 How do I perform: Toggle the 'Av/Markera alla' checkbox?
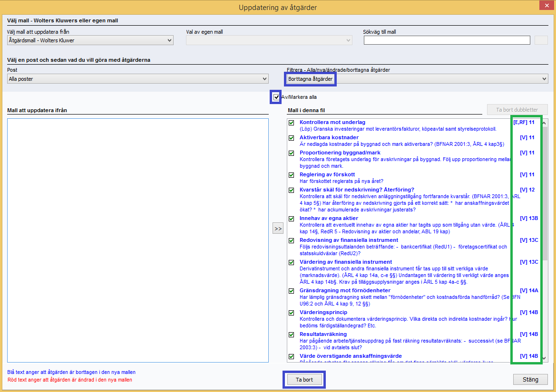[x=276, y=97]
